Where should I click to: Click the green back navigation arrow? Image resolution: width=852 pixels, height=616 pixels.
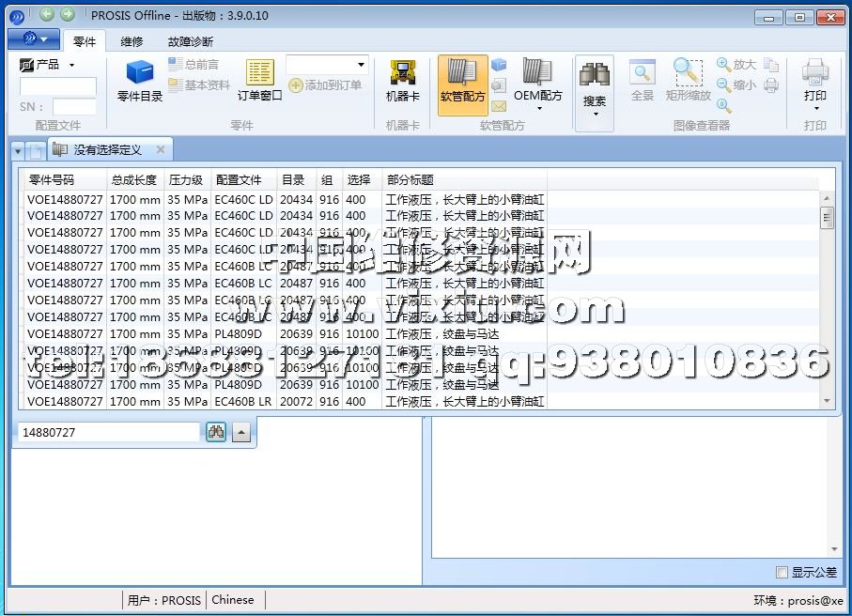pyautogui.click(x=48, y=14)
